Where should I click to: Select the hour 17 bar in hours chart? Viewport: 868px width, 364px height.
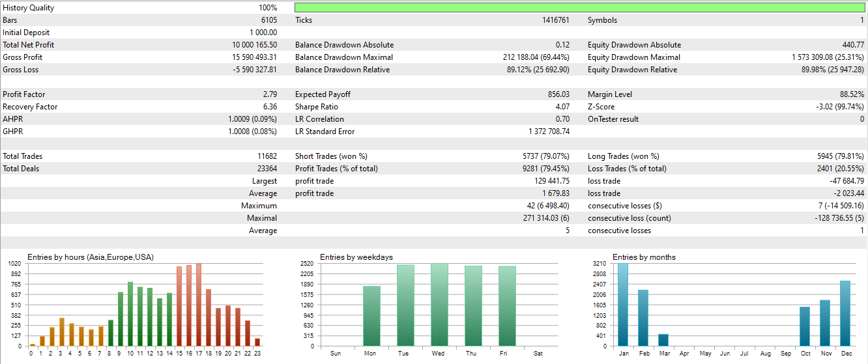(199, 305)
